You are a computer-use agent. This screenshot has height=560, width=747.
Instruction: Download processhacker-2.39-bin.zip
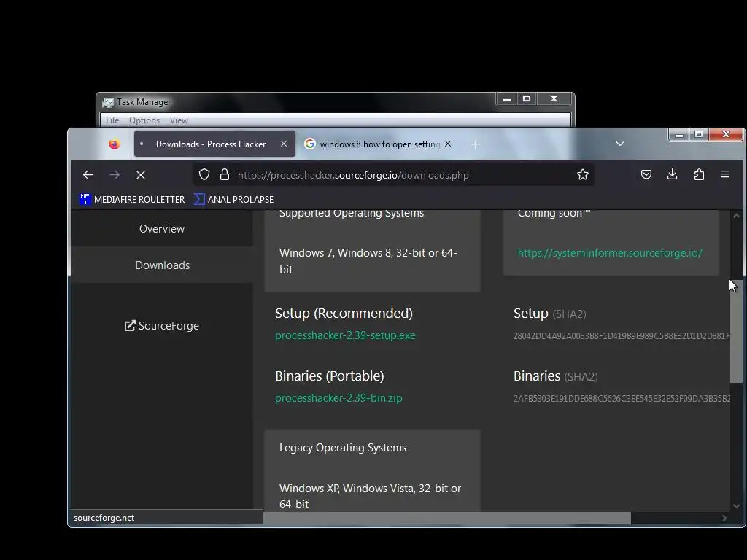point(338,398)
